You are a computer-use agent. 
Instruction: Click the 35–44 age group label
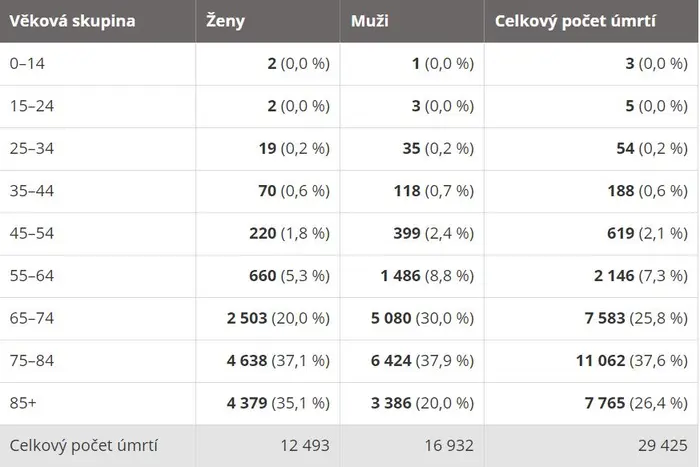click(x=32, y=191)
